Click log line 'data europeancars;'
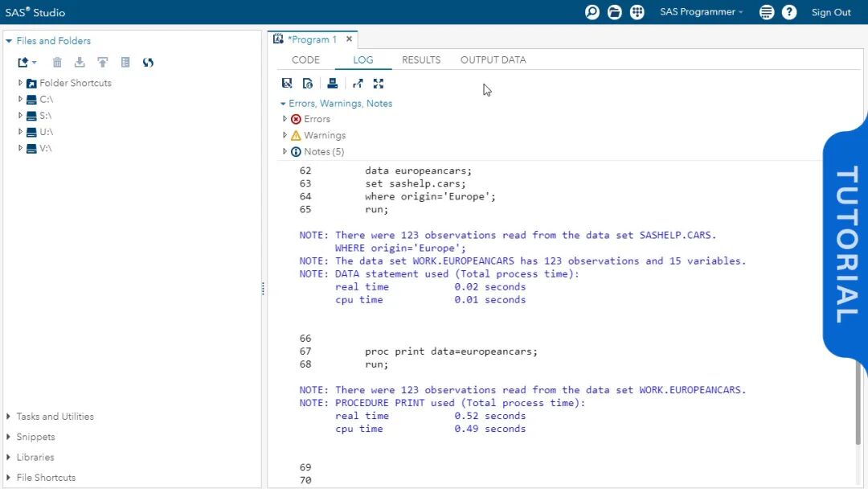Image resolution: width=868 pixels, height=489 pixels. pyautogui.click(x=418, y=171)
